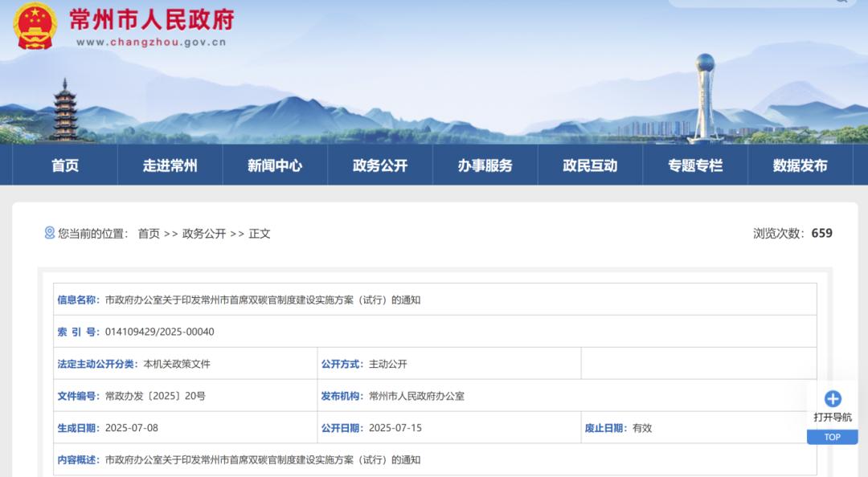This screenshot has width=868, height=477.
Task: Click the 首页 breadcrumb link
Action: pos(149,234)
